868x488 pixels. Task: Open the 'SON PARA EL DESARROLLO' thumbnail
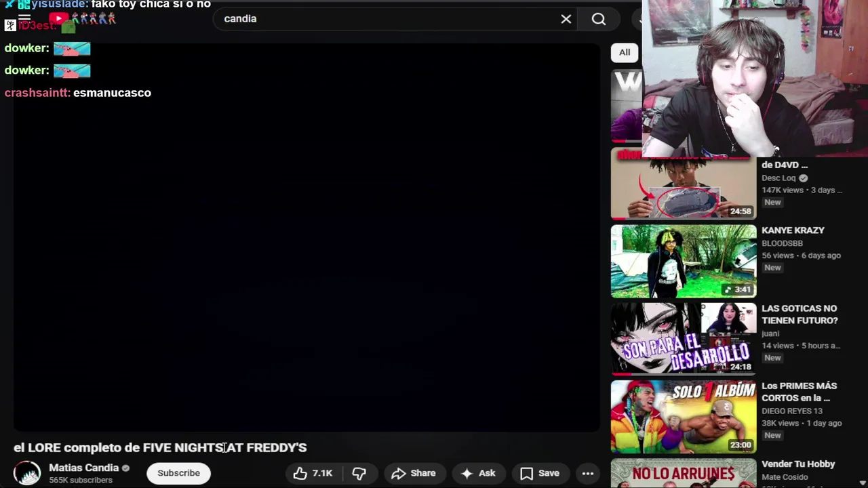pos(684,339)
